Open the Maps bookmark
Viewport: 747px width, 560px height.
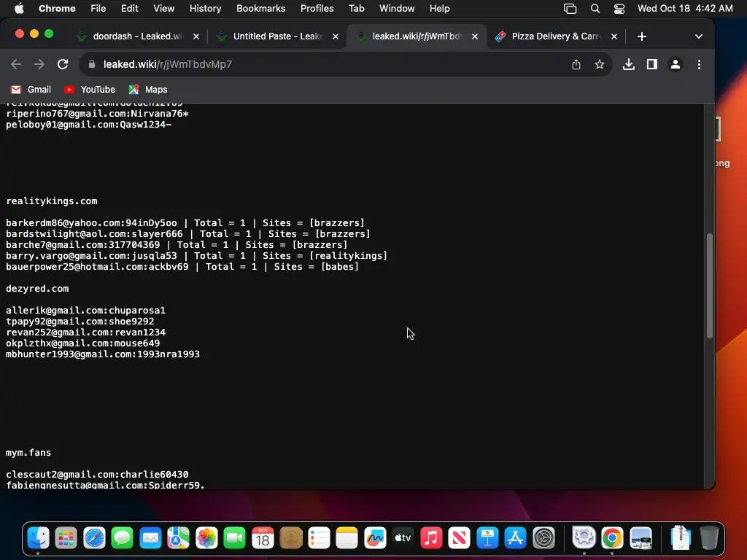(148, 90)
